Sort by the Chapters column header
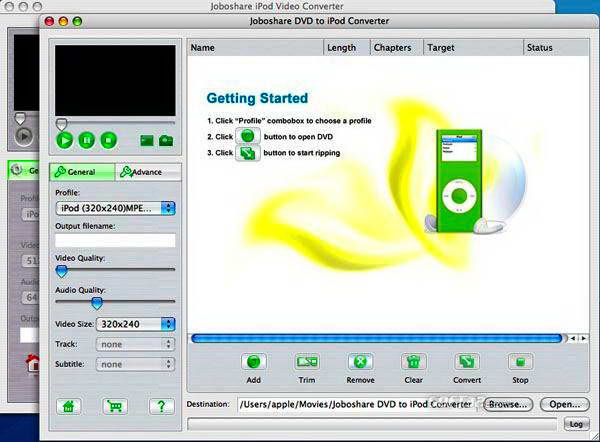600x442 pixels. 397,48
